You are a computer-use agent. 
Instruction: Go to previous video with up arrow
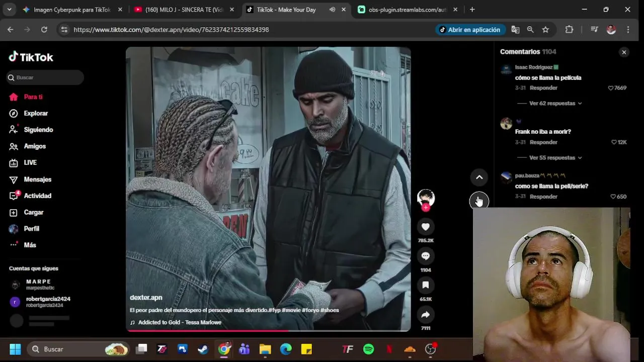[479, 177]
